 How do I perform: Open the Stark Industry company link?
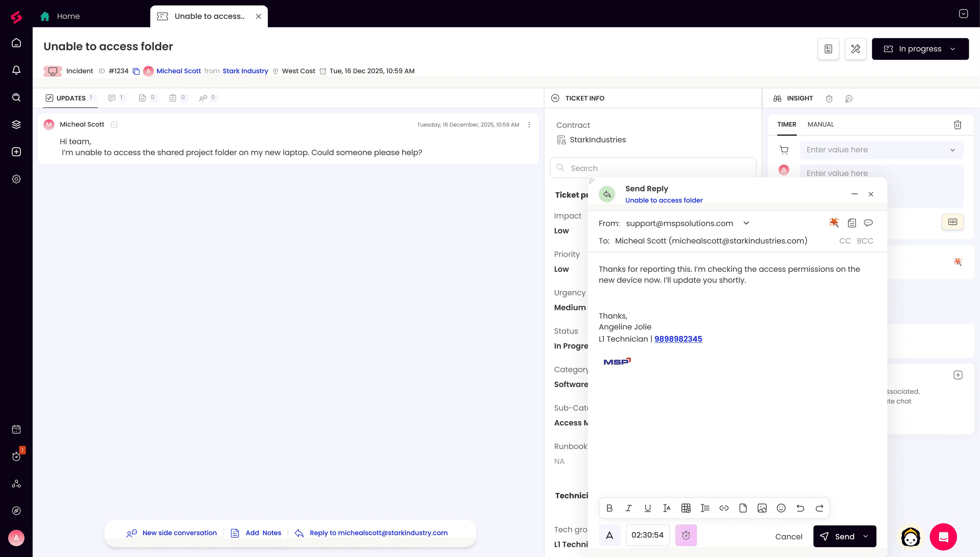[245, 71]
